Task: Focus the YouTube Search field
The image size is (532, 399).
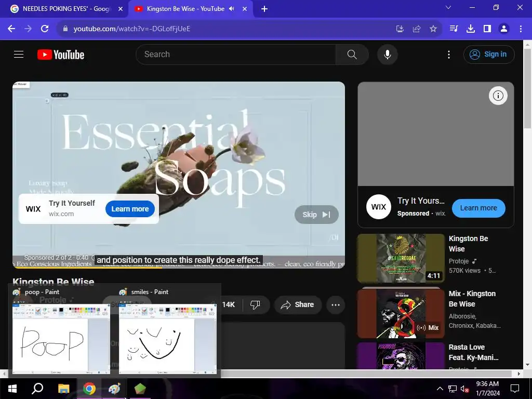Action: 235,54
